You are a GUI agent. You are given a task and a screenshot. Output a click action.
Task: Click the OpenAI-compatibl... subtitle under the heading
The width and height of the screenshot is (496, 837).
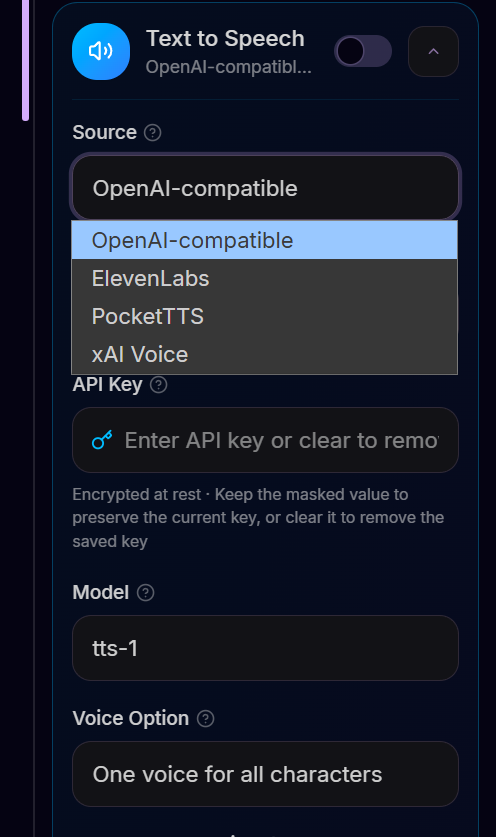[229, 67]
